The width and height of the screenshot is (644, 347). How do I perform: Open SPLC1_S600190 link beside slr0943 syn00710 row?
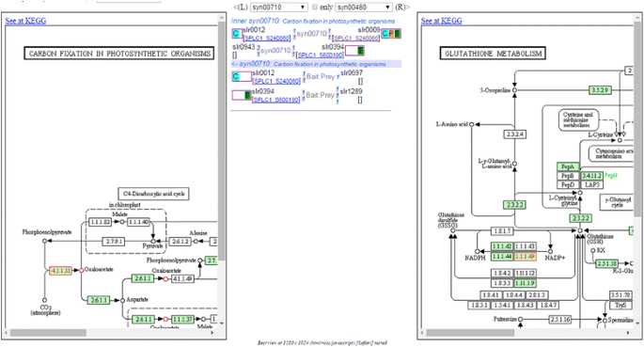coord(320,55)
